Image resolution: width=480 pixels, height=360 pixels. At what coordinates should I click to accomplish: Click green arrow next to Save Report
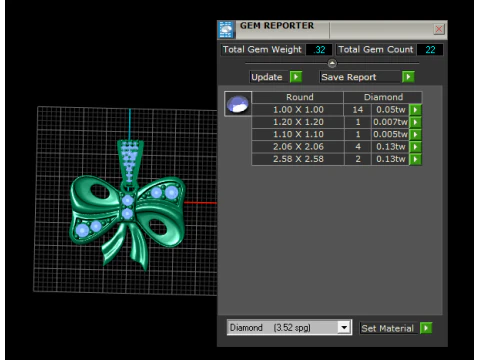[x=408, y=77]
